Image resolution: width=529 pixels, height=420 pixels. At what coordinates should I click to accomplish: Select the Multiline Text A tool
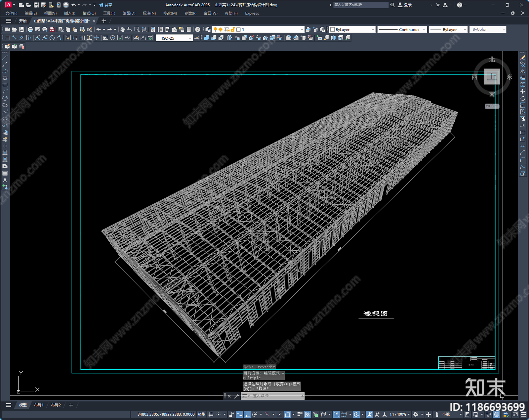(x=5, y=180)
